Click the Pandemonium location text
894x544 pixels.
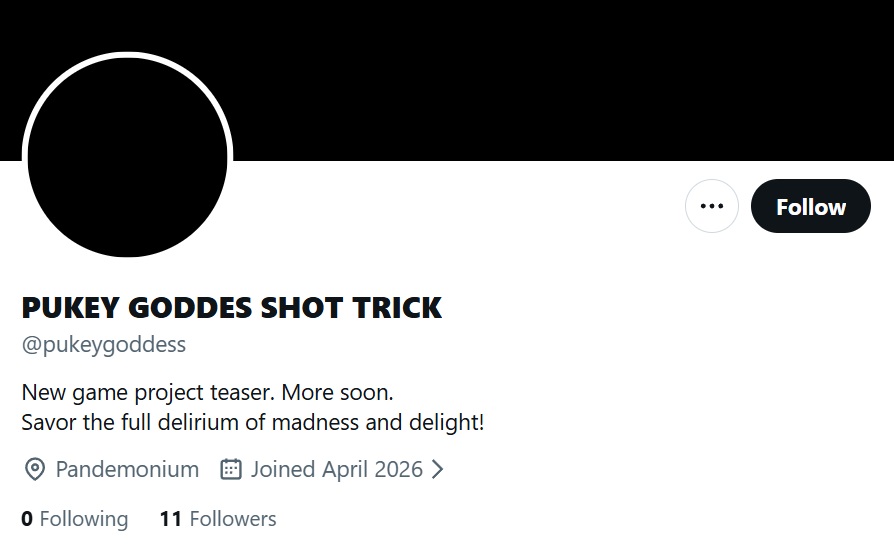127,469
